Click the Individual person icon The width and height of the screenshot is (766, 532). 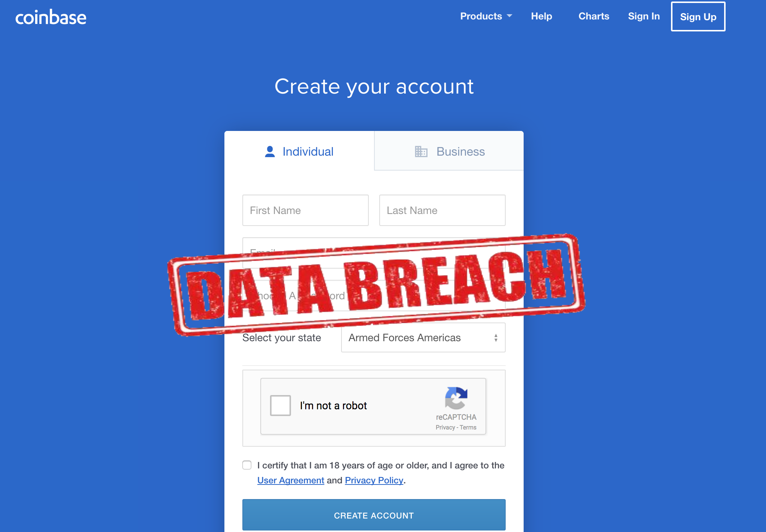(x=270, y=152)
